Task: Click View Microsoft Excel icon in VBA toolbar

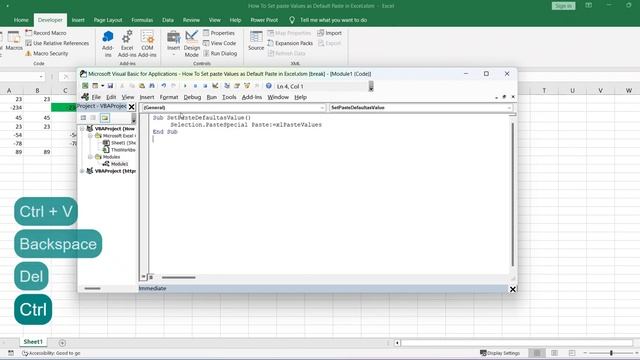Action: pyautogui.click(x=85, y=86)
